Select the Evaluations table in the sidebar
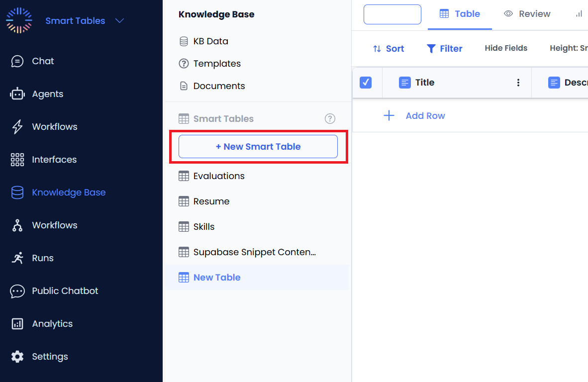588x382 pixels. point(218,176)
